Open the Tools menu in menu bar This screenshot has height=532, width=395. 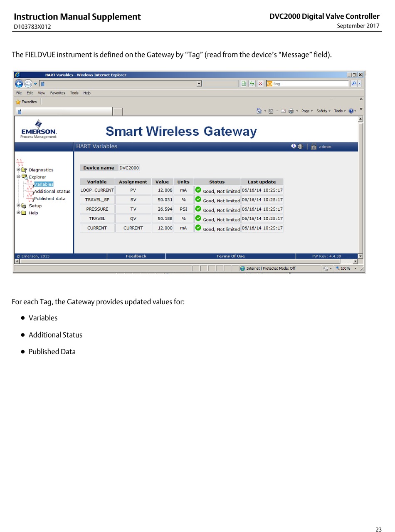click(74, 93)
